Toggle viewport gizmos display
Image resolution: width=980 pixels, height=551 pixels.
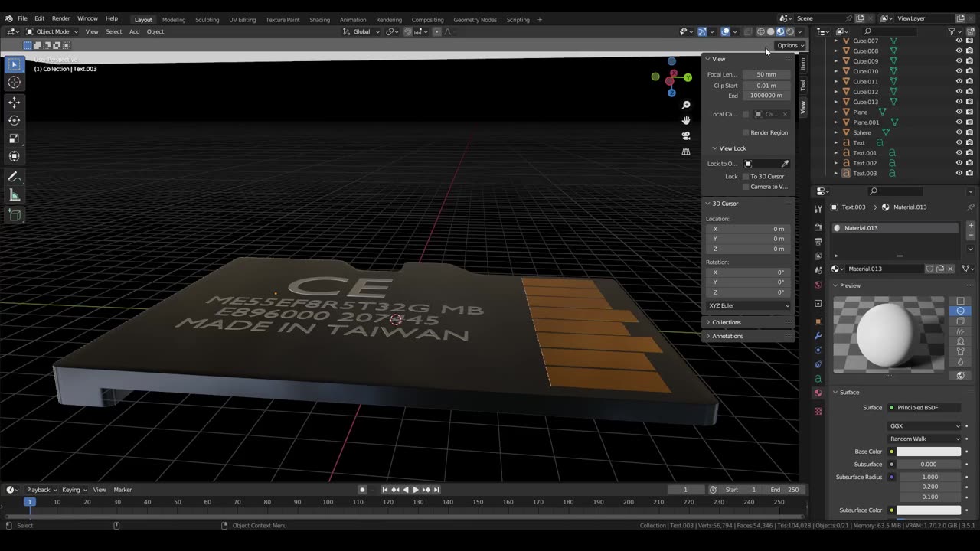coord(702,31)
